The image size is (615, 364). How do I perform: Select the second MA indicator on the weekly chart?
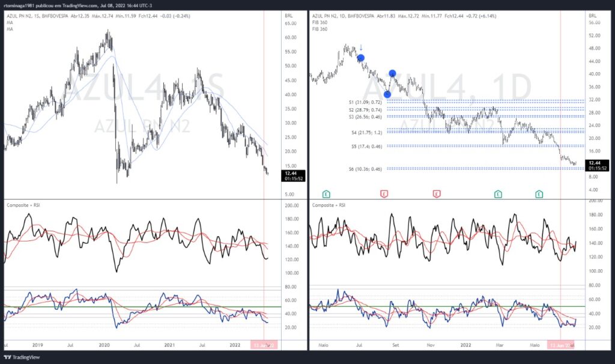[x=10, y=29]
